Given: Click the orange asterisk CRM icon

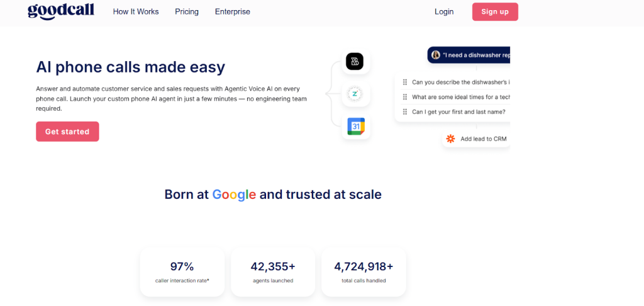Looking at the screenshot, I should 450,139.
